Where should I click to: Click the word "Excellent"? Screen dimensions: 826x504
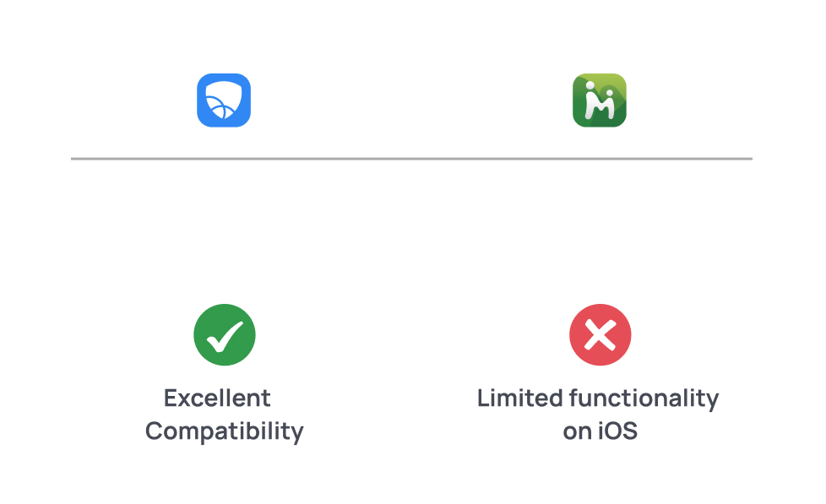coord(217,398)
